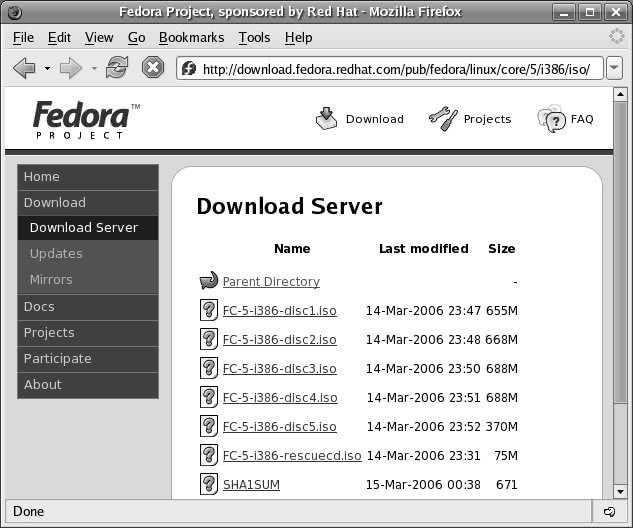Image resolution: width=633 pixels, height=528 pixels.
Task: Click the file icon beside FC-5-i386-disc1.iso
Action: [x=209, y=310]
